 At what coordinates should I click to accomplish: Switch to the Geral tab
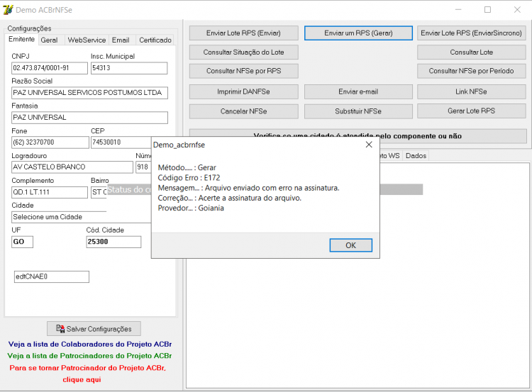pyautogui.click(x=49, y=40)
